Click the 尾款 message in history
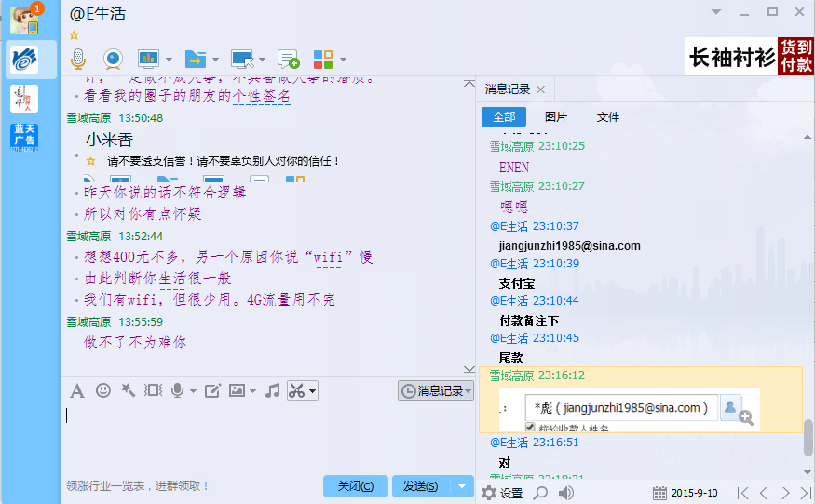 pyautogui.click(x=510, y=358)
